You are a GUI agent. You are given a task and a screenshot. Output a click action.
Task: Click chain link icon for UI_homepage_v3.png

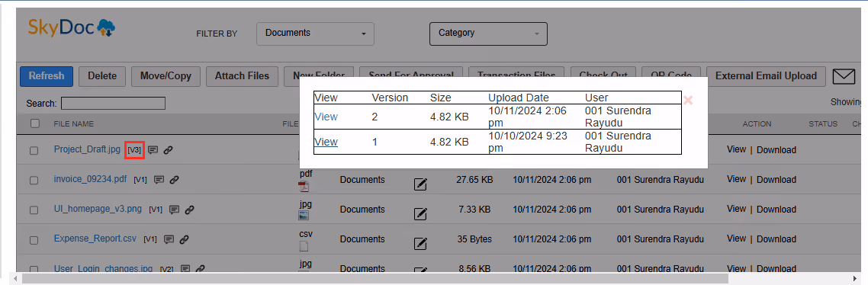(x=189, y=210)
